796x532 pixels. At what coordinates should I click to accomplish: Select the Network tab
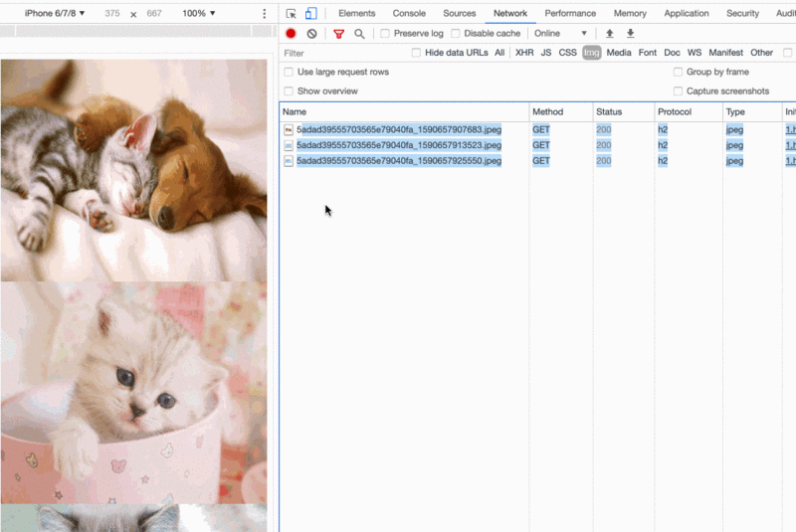510,13
